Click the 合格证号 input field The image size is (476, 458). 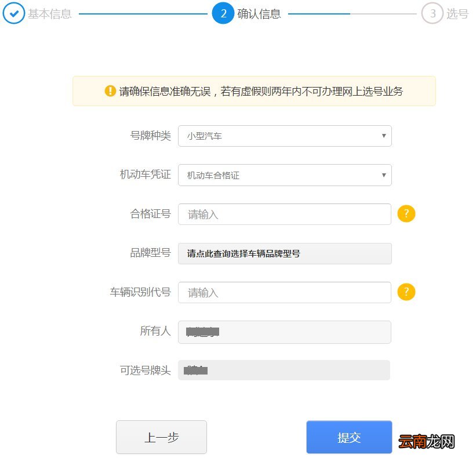(285, 215)
